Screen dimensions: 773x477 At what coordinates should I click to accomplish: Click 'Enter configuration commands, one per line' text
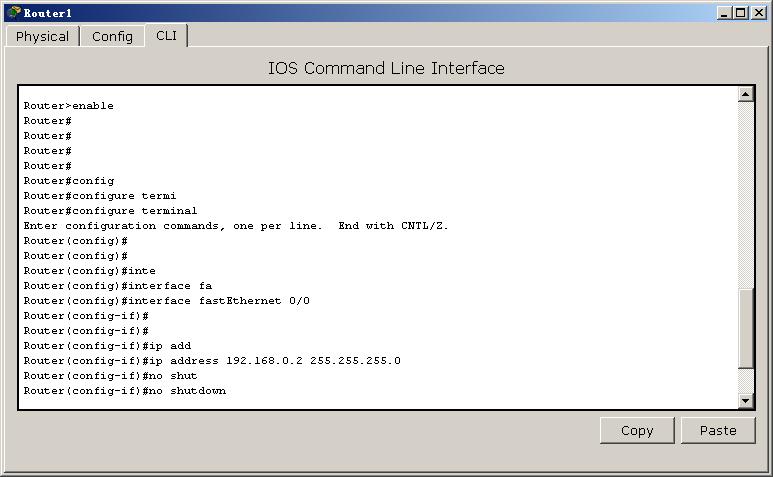tap(173, 226)
